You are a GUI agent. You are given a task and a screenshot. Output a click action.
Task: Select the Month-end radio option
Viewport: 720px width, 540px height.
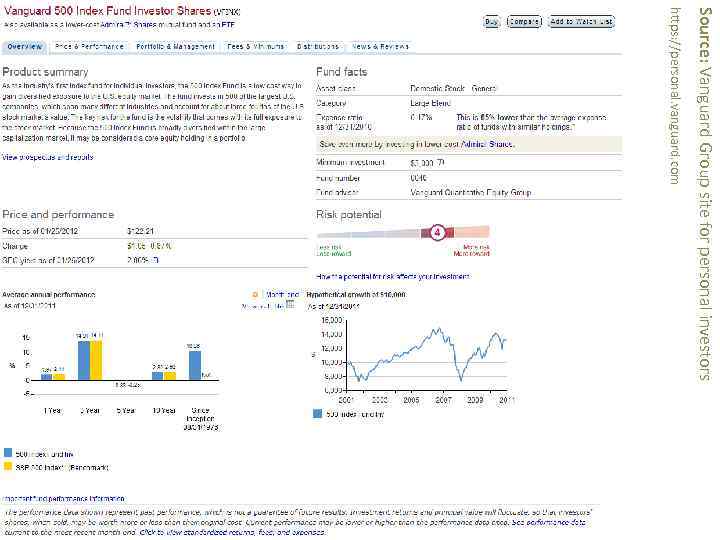[255, 295]
